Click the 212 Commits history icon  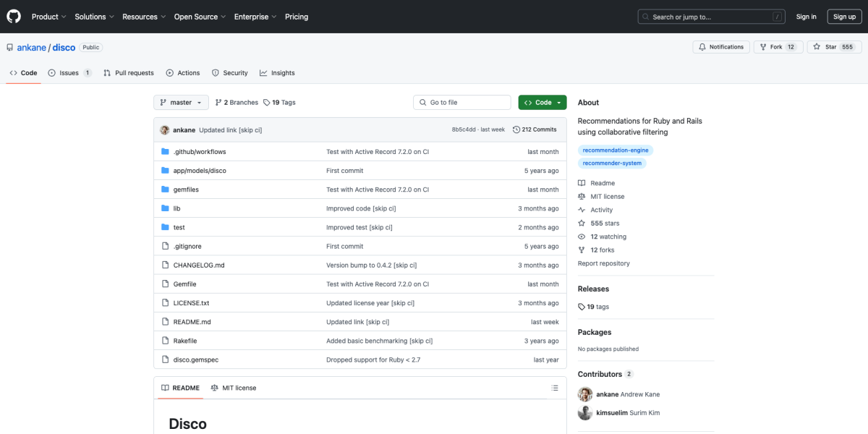(x=516, y=129)
